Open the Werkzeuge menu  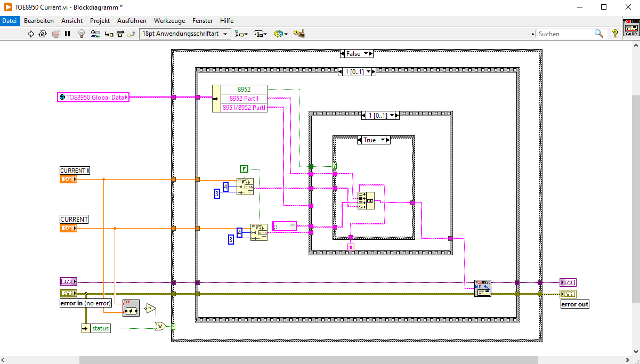click(169, 21)
